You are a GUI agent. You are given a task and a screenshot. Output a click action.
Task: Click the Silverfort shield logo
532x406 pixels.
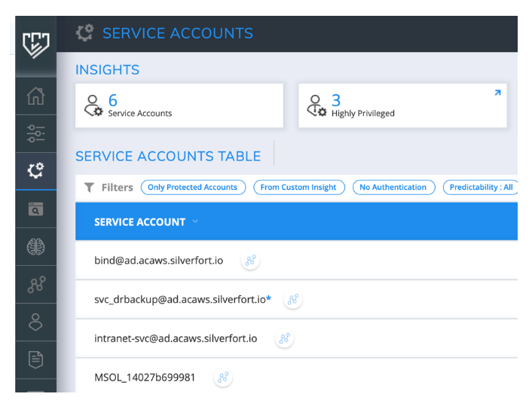[35, 44]
